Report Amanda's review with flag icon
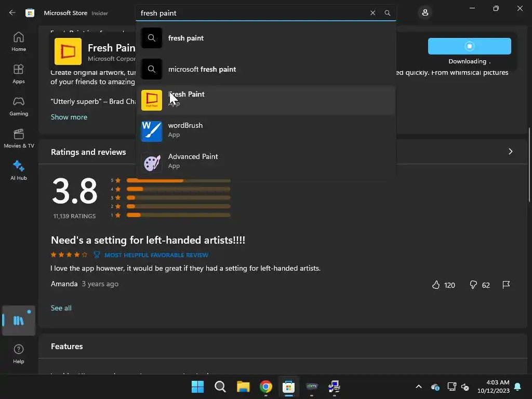Viewport: 532px width, 399px height. click(x=506, y=285)
